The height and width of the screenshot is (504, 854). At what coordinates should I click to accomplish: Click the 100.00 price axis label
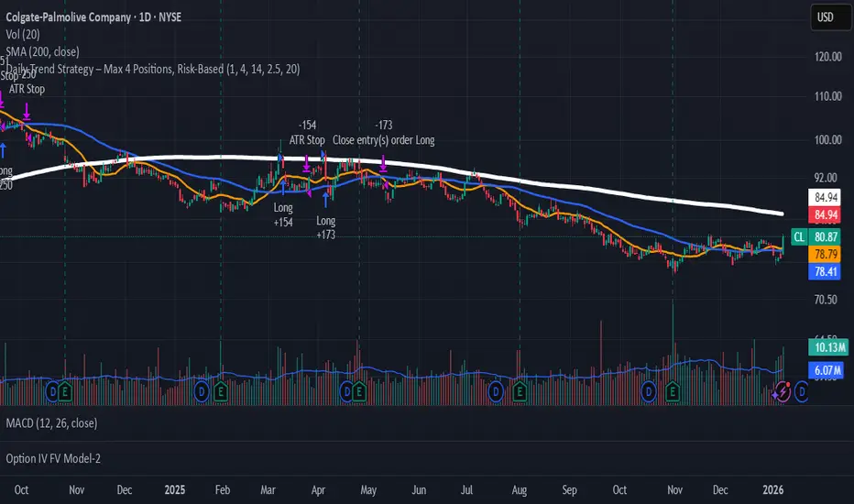click(x=827, y=140)
